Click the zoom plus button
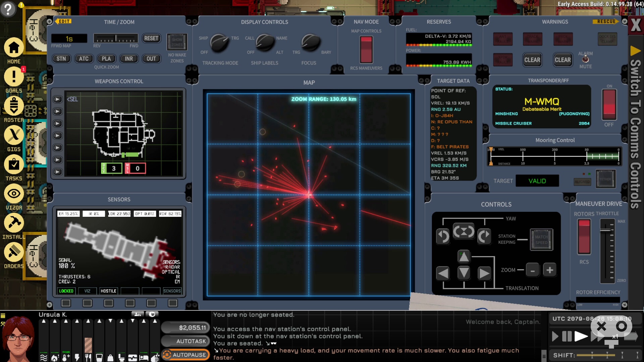This screenshot has width=644, height=362. coord(549,270)
